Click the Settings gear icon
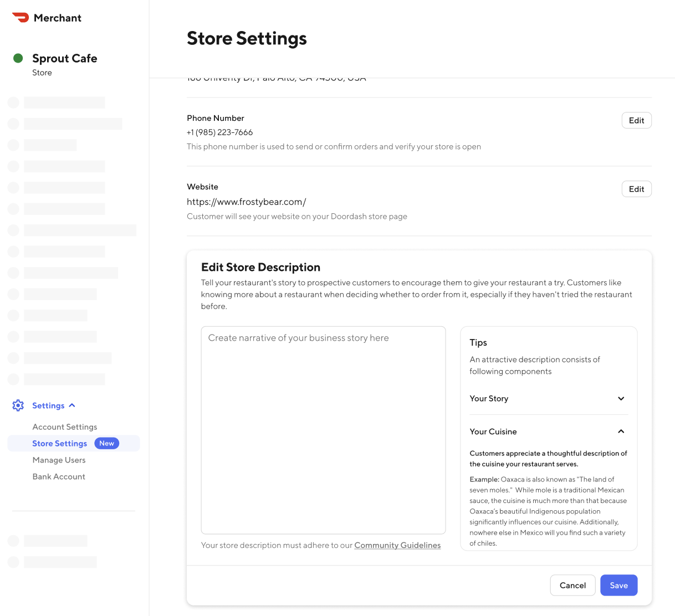The width and height of the screenshot is (675, 616). pos(18,405)
